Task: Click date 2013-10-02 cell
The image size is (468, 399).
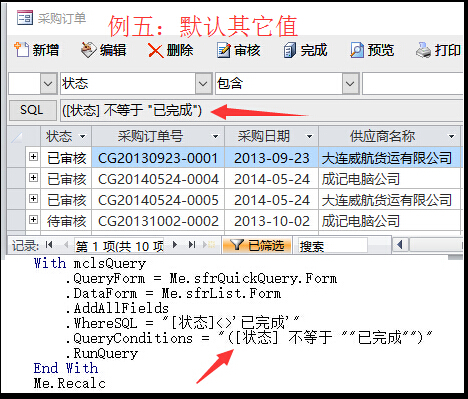Action: coord(272,221)
